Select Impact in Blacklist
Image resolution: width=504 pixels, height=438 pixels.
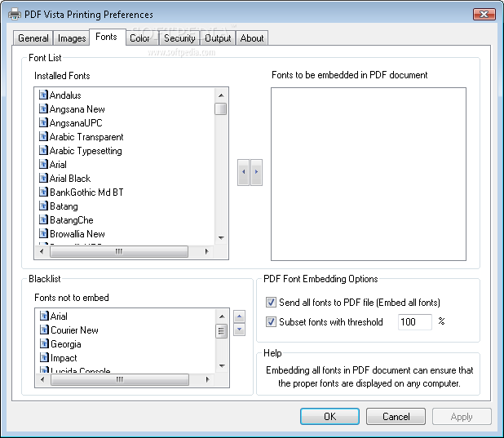click(64, 358)
